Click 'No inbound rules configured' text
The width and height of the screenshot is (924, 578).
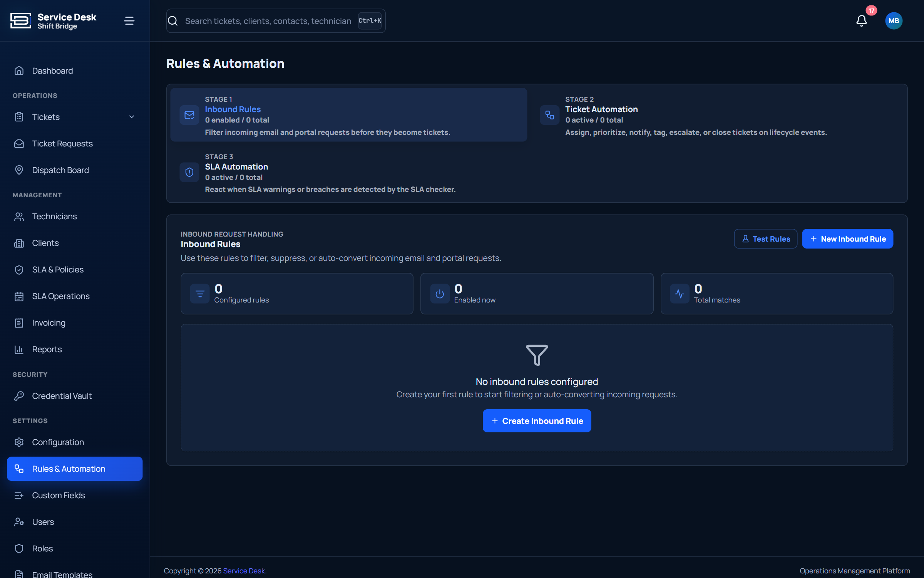click(537, 382)
